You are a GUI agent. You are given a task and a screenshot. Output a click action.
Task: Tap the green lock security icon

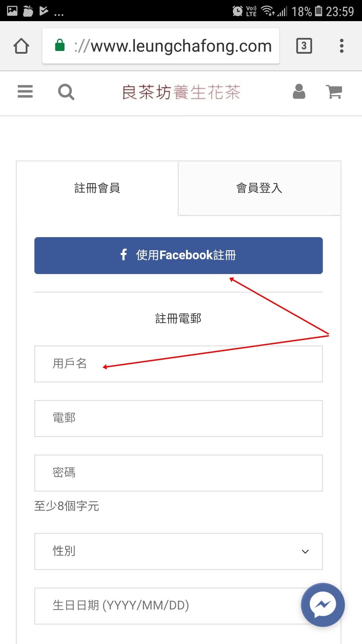(x=60, y=45)
